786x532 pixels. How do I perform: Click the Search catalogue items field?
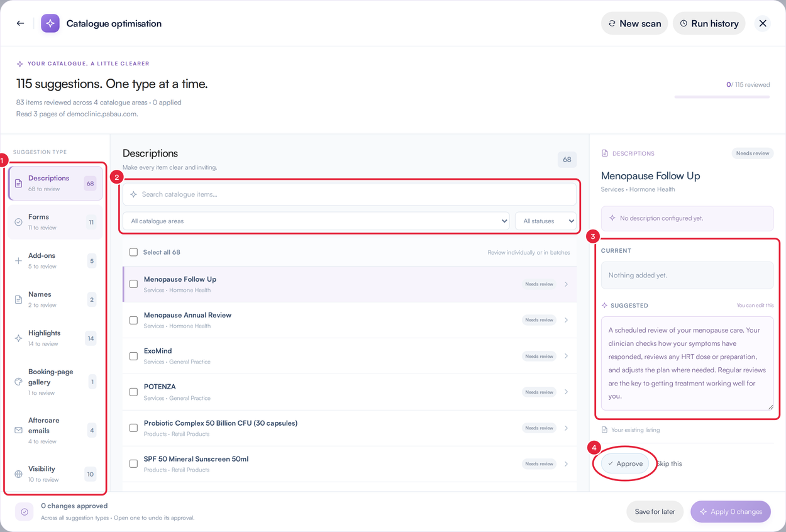point(350,194)
